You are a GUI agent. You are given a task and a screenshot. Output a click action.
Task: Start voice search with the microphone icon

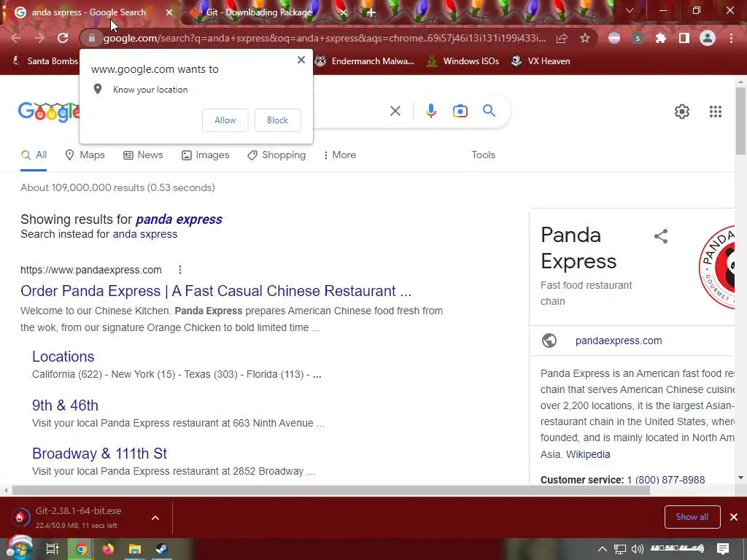[x=430, y=111]
